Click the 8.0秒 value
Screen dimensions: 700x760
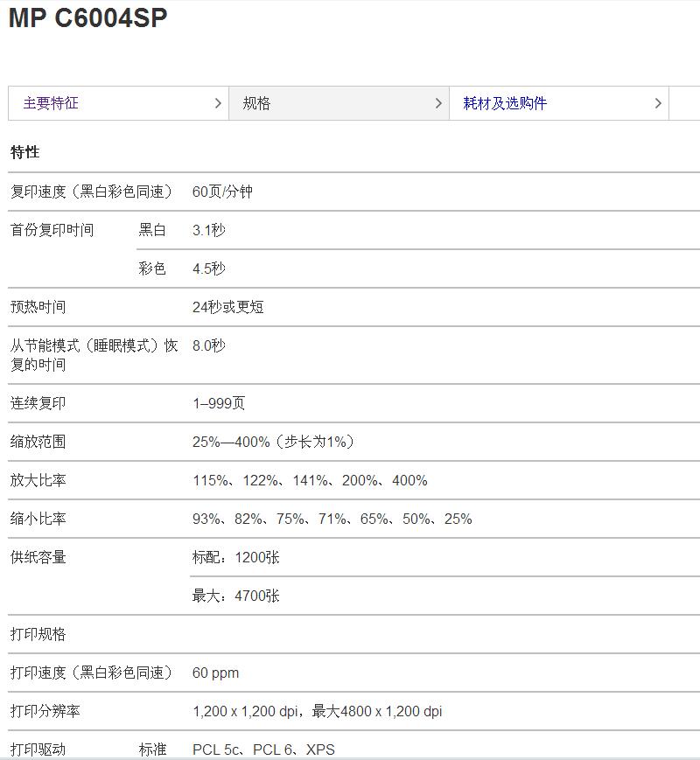[x=208, y=345]
